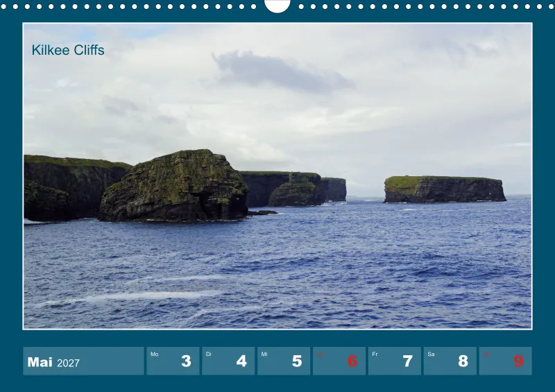555x392 pixels.
Task: Click the Fr weekday label
Action: [375, 354]
